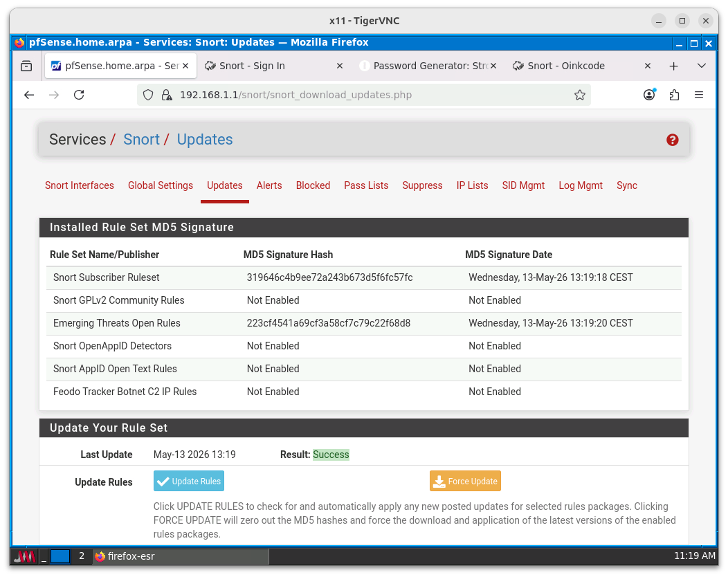Click hash 223cf4541a69cf3a58cf7c79c22f68d8
Image resolution: width=728 pixels, height=577 pixels.
pos(329,323)
